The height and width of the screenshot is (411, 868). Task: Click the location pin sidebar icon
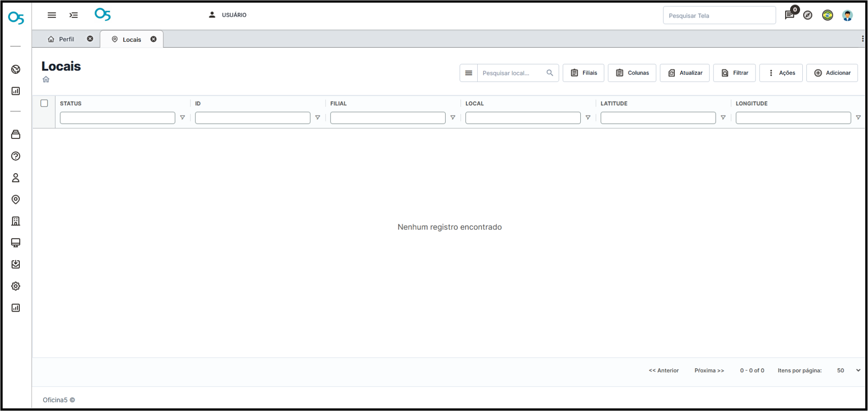click(16, 199)
